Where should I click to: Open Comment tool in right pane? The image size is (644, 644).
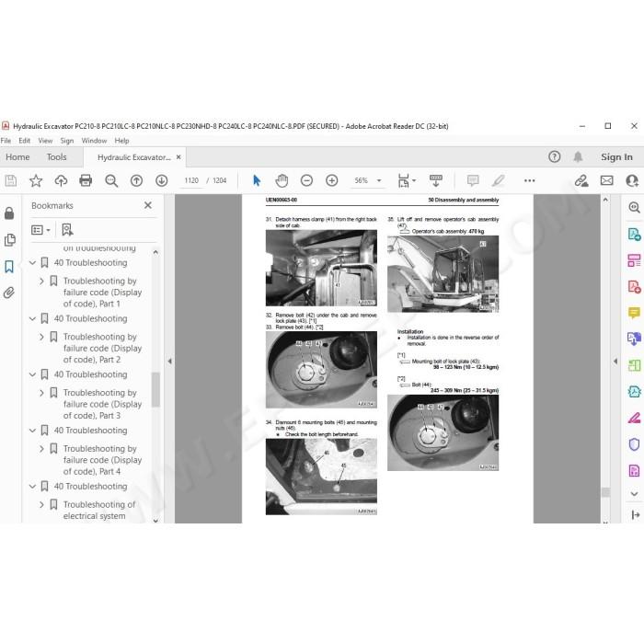[634, 313]
